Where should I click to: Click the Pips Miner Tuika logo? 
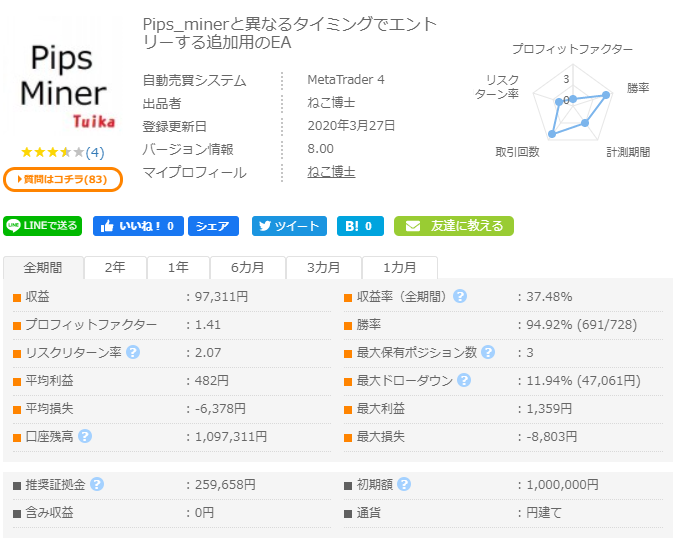[x=63, y=78]
